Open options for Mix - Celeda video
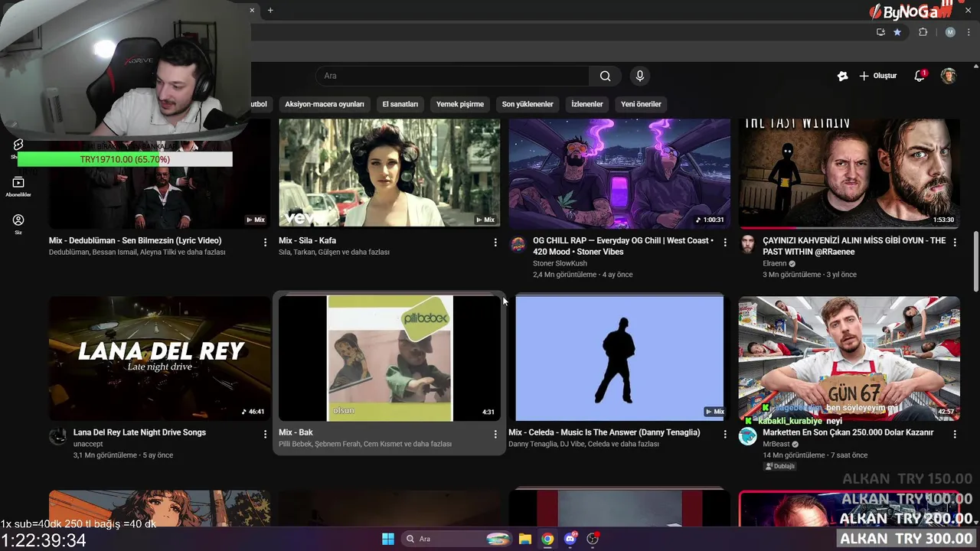The height and width of the screenshot is (551, 980). [725, 434]
